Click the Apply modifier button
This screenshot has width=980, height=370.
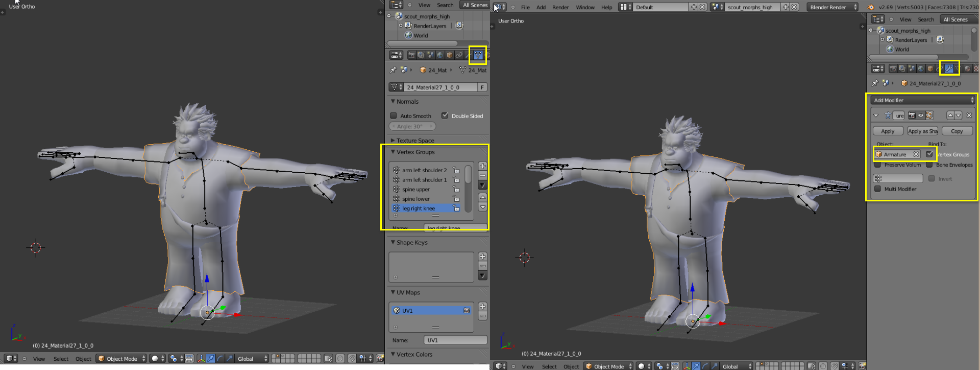(888, 131)
